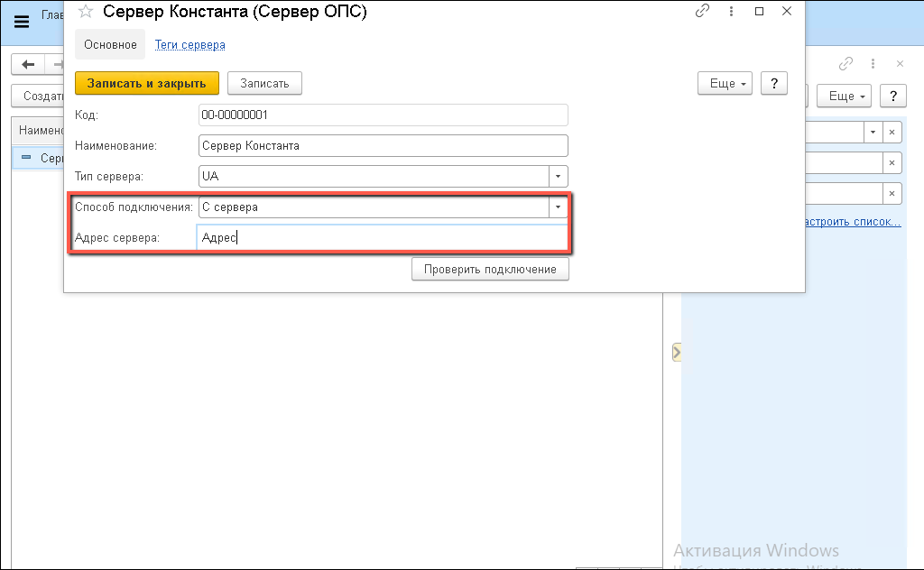Add server form to favorites star

(86, 12)
